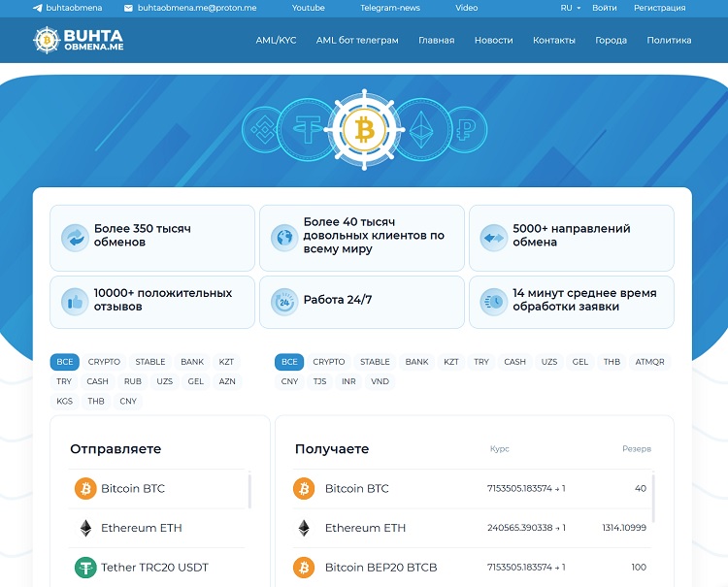Select the Tether coin in banner

click(310, 128)
